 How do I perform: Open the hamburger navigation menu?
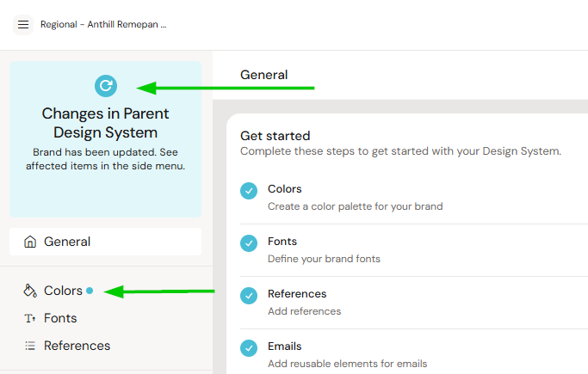click(23, 24)
